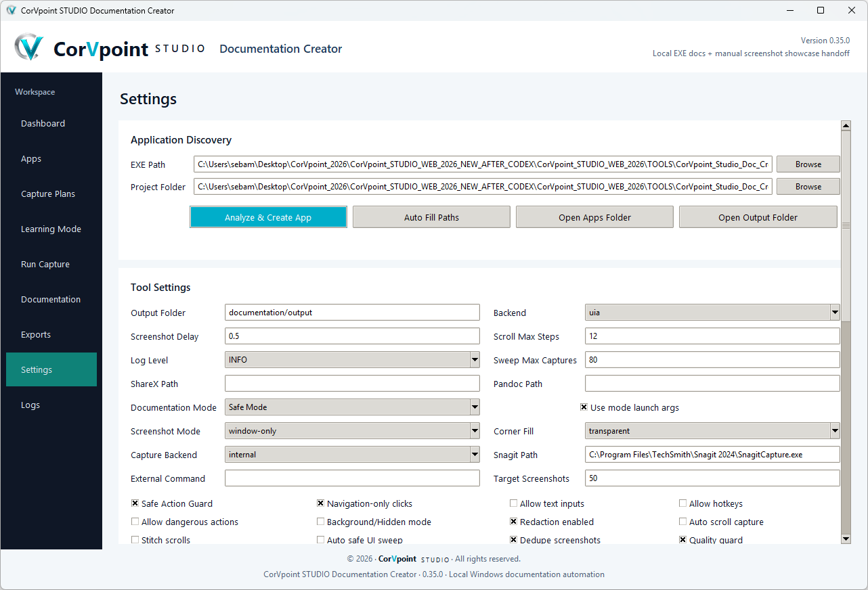Edit Sweep Max Captures field
Viewport: 868px width, 590px height.
(712, 360)
